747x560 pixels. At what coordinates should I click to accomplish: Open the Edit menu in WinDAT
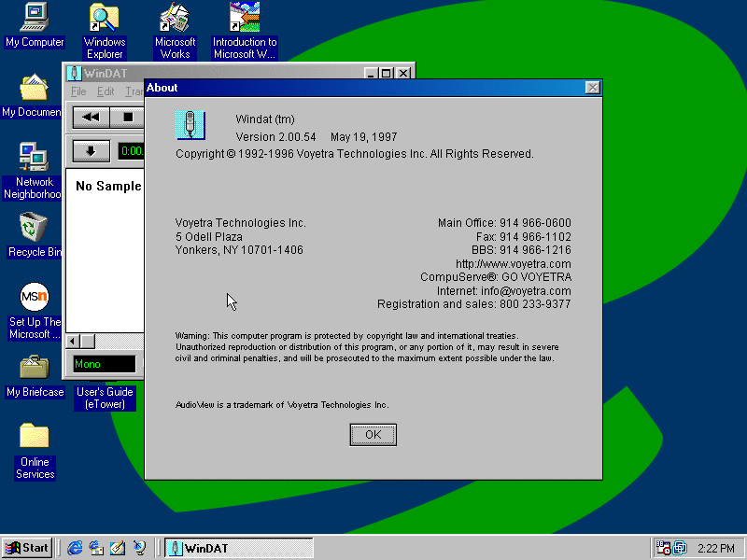pos(106,91)
